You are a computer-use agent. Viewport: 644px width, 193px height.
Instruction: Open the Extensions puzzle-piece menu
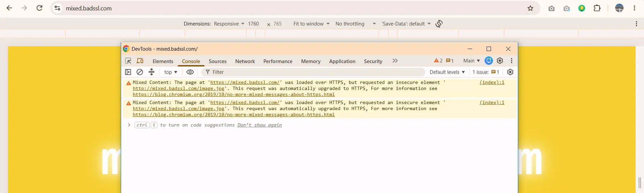coord(597,8)
